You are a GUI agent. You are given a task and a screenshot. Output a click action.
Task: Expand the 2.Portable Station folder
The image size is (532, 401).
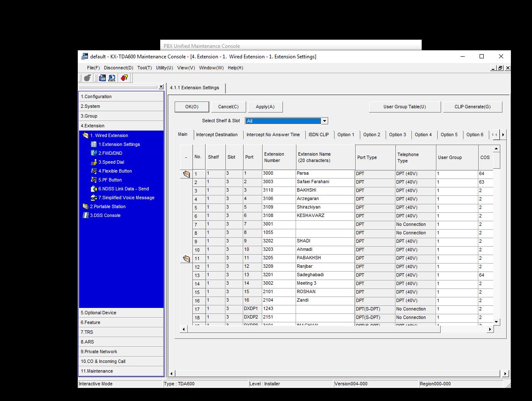coord(85,206)
